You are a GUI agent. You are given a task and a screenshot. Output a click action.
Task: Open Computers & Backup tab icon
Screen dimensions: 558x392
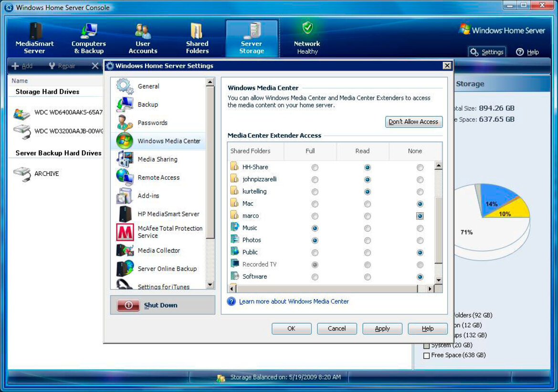click(x=89, y=31)
